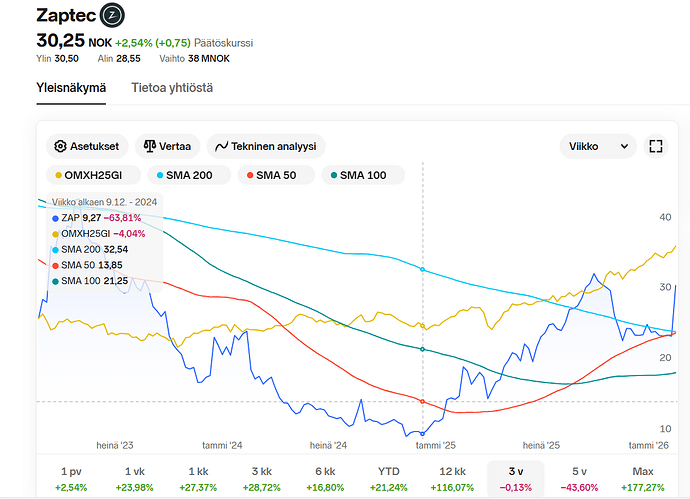Click the SMA 200 crosshair point on chart

tap(423, 270)
